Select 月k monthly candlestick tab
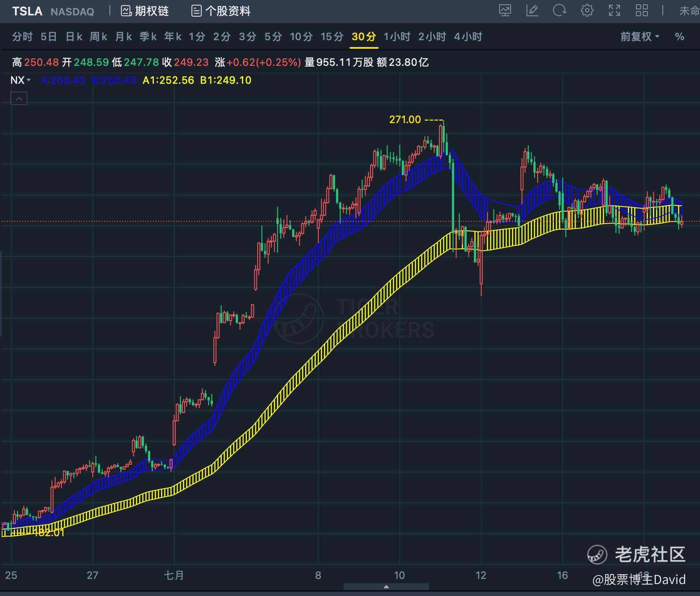This screenshot has height=596, width=700. [x=123, y=37]
